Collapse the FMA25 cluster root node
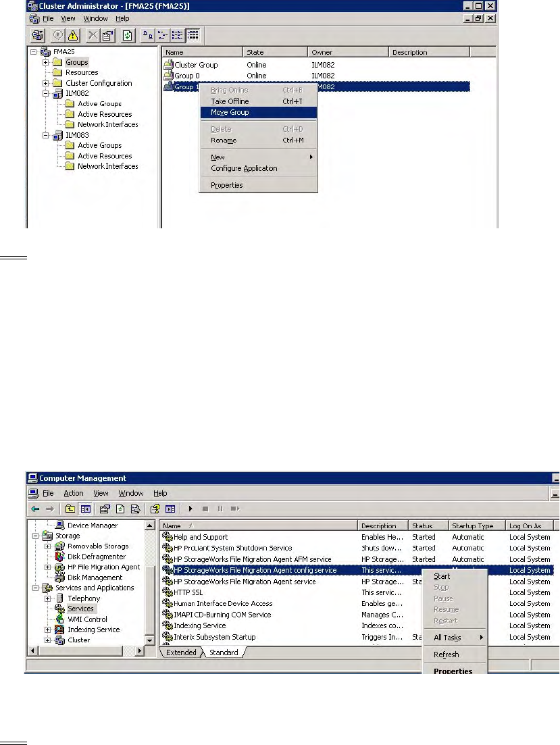This screenshot has height=745, width=560. point(34,52)
